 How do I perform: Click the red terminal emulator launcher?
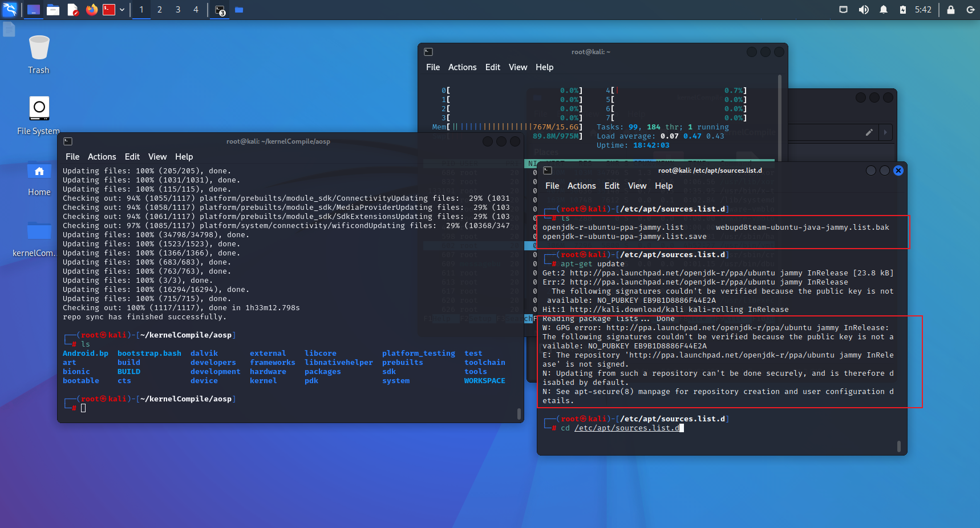tap(109, 10)
